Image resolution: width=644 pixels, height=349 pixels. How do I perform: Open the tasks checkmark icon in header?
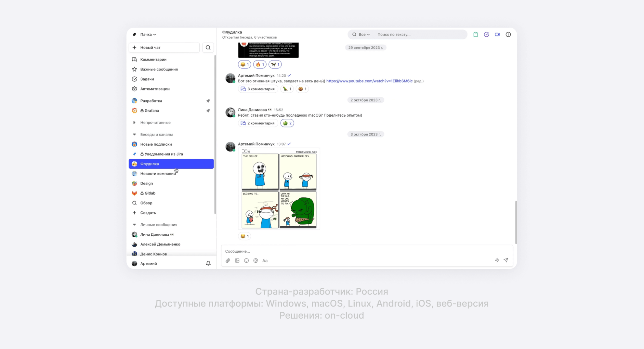[486, 34]
